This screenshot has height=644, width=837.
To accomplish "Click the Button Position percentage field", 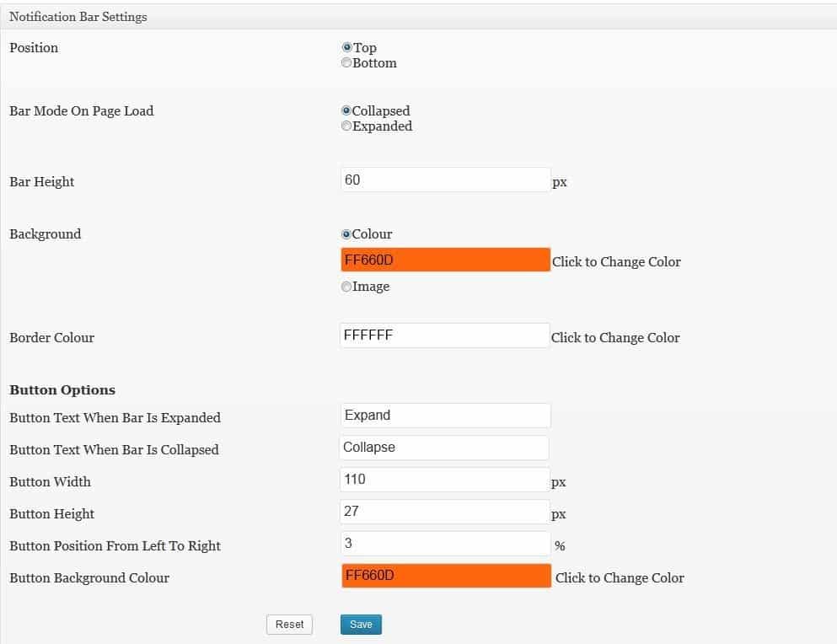I will pyautogui.click(x=445, y=544).
